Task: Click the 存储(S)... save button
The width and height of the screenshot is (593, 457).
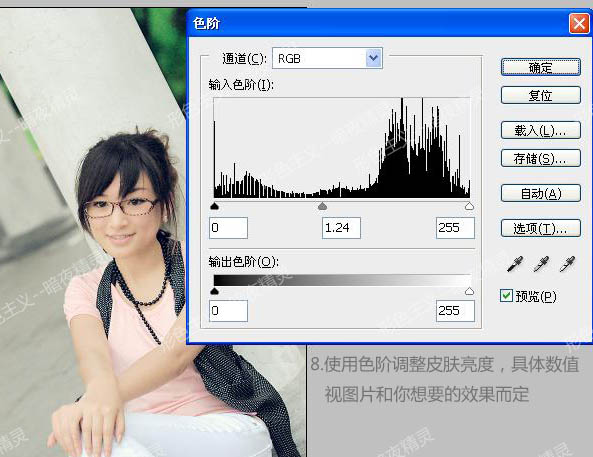Action: click(541, 158)
